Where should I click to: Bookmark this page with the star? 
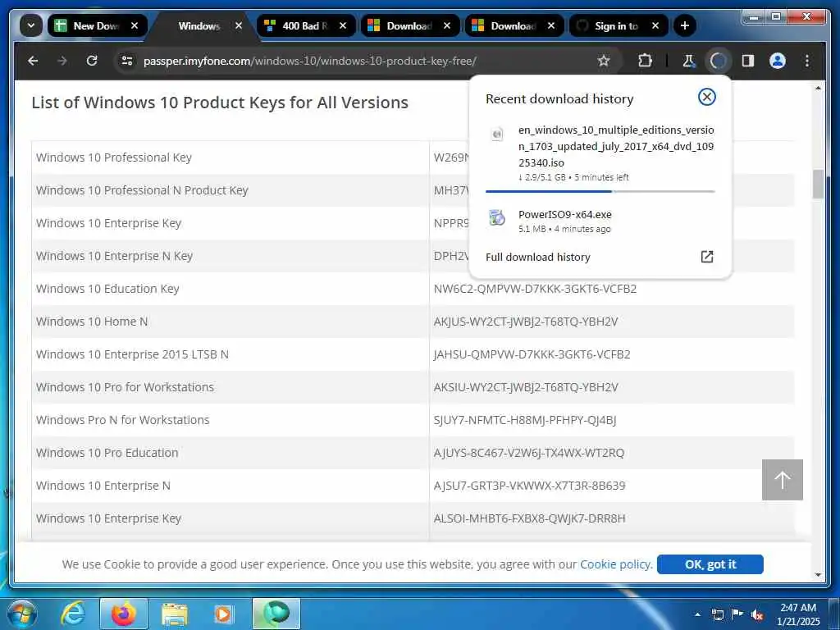(604, 61)
